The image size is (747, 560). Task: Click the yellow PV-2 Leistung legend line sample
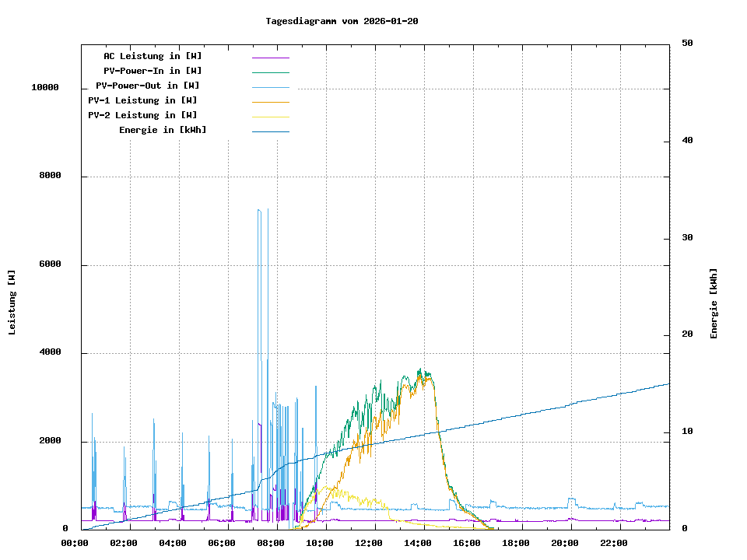270,117
